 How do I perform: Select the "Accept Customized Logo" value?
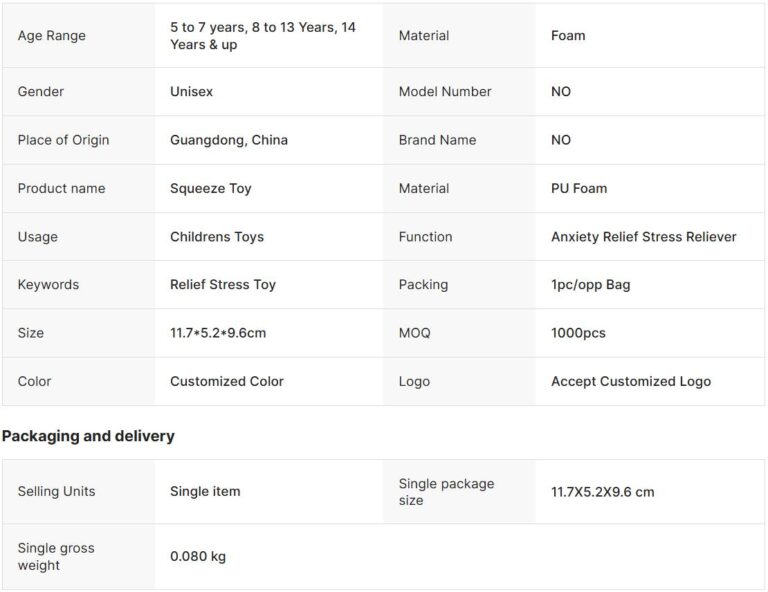pyautogui.click(x=631, y=381)
